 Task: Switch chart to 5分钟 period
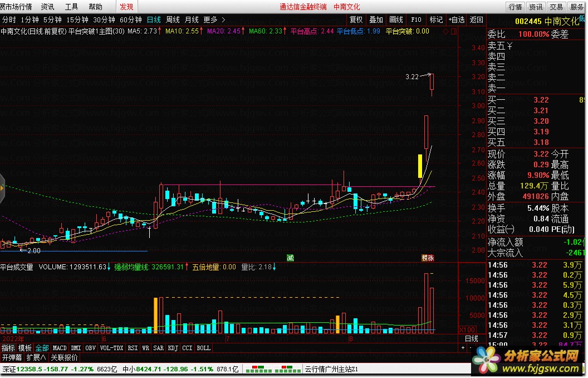coord(52,20)
